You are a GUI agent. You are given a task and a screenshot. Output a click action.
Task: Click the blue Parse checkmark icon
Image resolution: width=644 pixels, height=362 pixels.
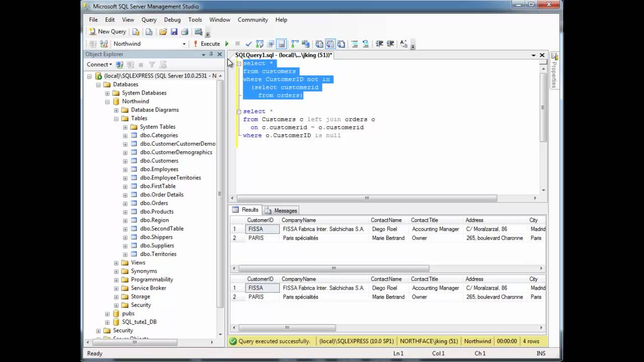pos(249,44)
